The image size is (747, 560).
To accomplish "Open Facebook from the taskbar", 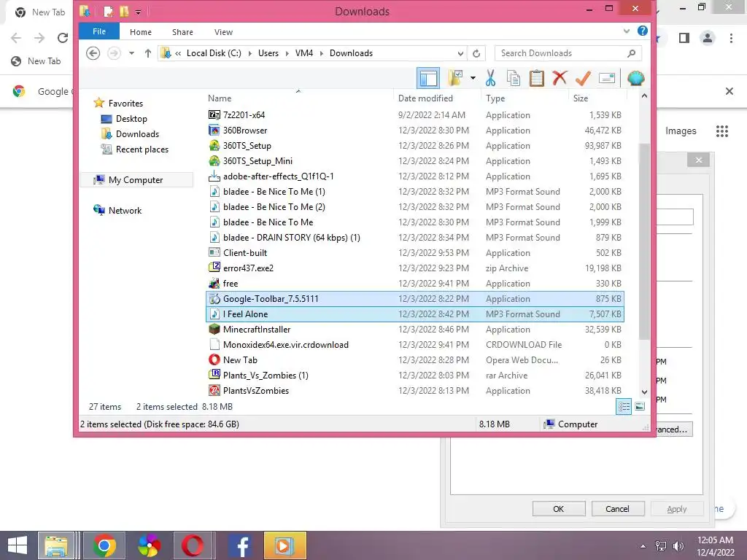I will pos(240,545).
